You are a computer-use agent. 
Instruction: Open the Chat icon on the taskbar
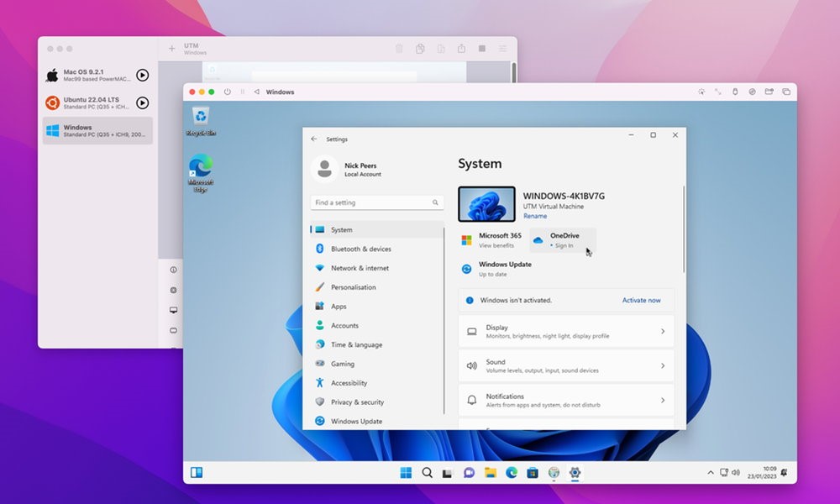coord(470,472)
